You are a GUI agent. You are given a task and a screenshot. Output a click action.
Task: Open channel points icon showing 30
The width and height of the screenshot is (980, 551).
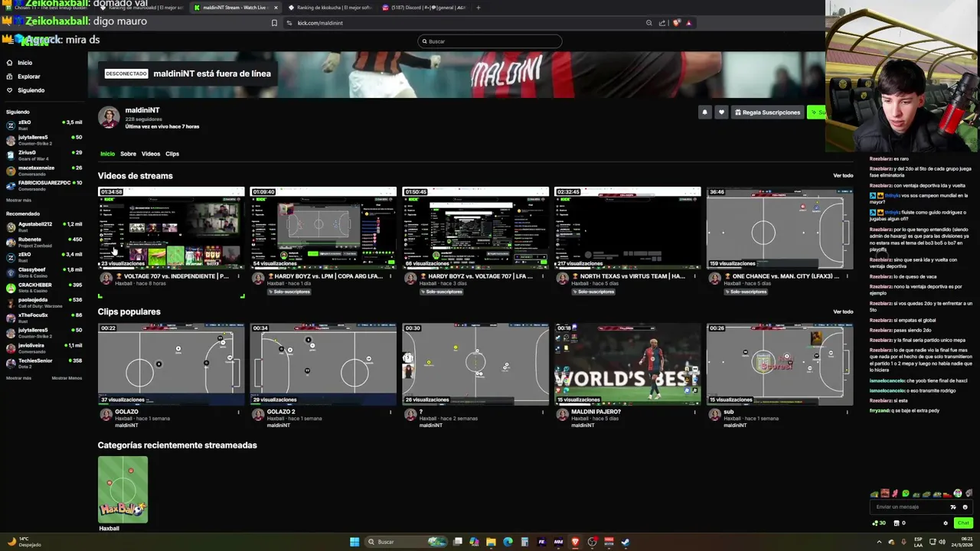pos(879,523)
